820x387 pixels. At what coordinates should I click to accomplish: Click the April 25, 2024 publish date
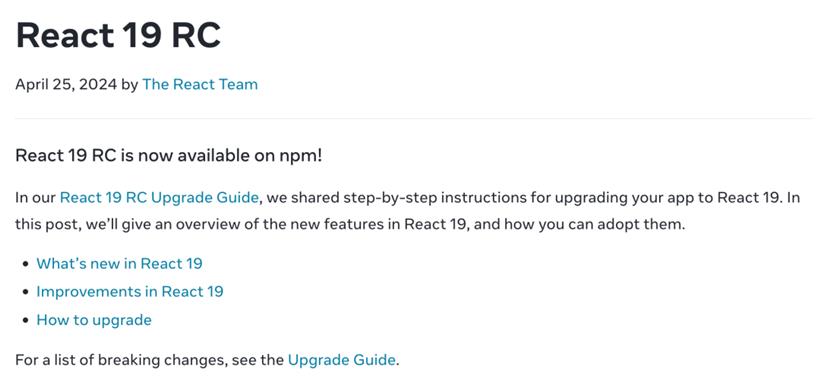[66, 84]
